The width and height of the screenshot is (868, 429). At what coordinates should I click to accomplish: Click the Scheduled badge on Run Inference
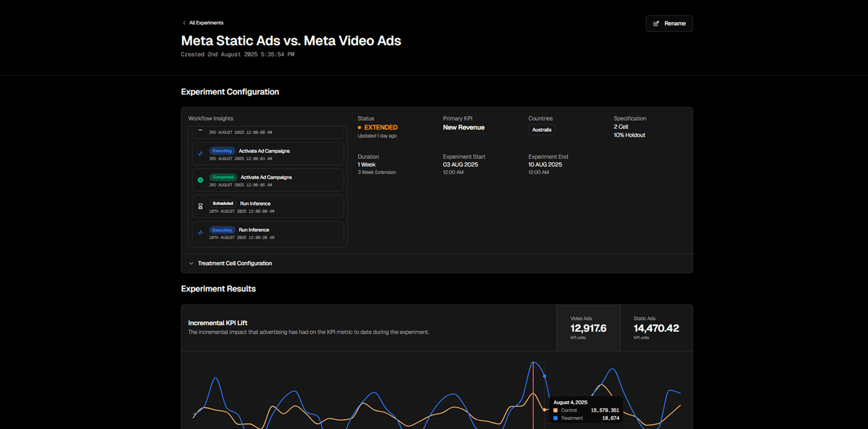click(223, 203)
